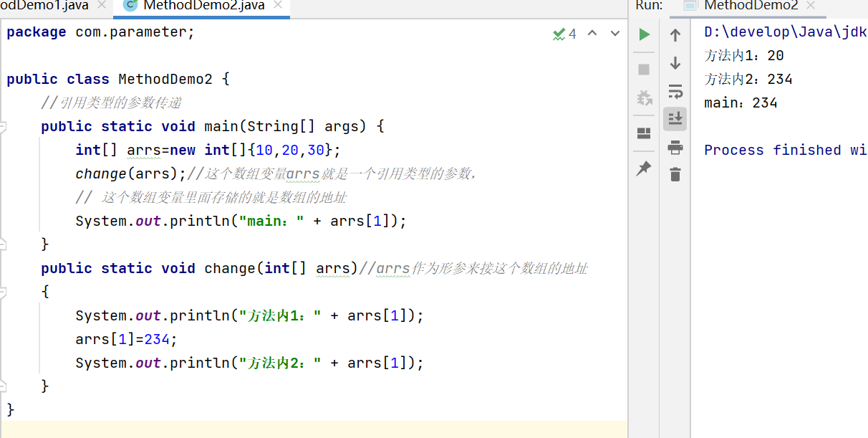Screen dimensions: 868x438
Task: Open the run tool window layout options
Action: [x=643, y=133]
